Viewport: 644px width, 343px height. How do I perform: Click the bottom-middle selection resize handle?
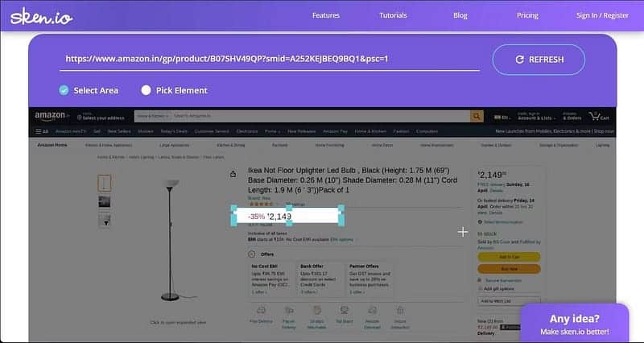(289, 223)
